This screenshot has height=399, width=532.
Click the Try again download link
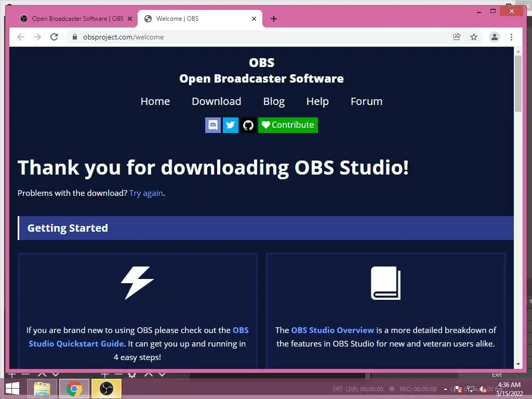point(146,193)
